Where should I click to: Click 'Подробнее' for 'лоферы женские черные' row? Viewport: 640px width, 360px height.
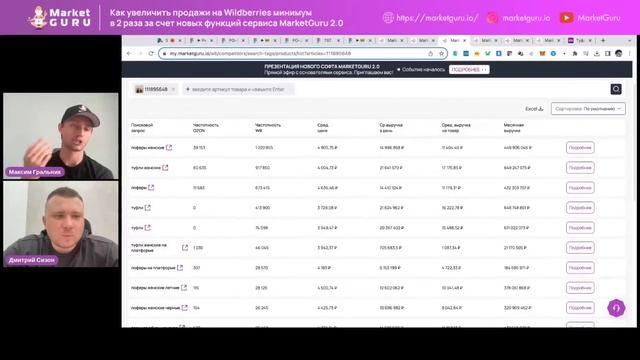[580, 307]
